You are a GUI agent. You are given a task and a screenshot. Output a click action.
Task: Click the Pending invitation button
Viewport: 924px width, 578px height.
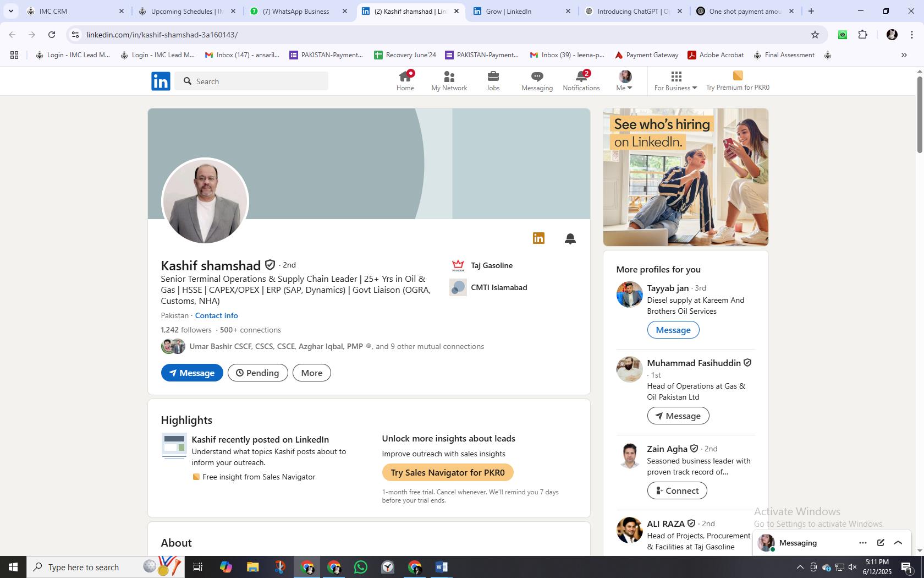257,373
